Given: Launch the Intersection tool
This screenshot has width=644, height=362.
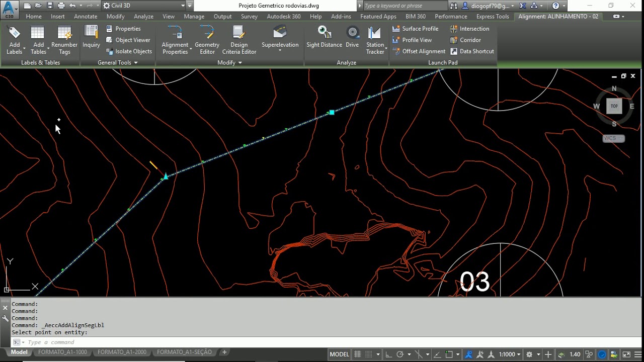Looking at the screenshot, I should click(x=469, y=29).
